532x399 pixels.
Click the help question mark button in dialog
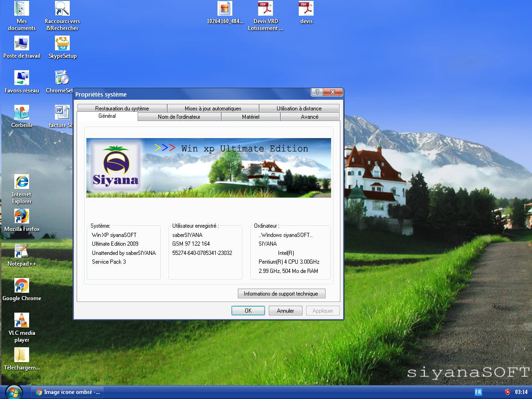317,92
